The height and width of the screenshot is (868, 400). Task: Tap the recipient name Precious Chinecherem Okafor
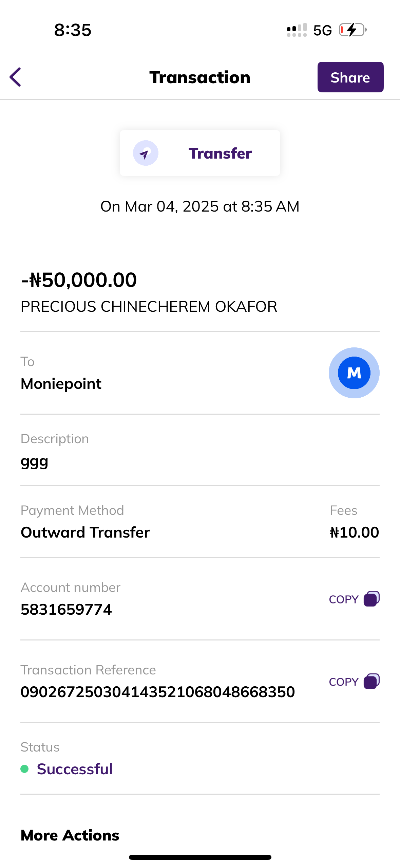149,307
